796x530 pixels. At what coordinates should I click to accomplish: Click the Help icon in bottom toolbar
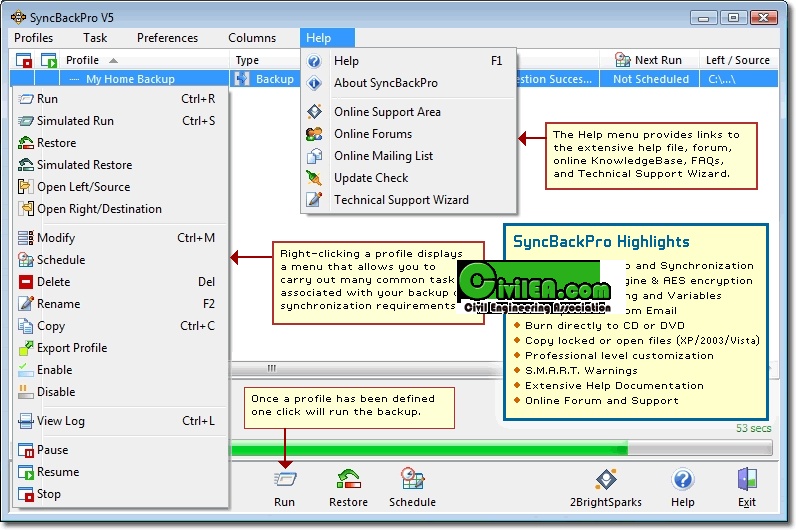683,479
